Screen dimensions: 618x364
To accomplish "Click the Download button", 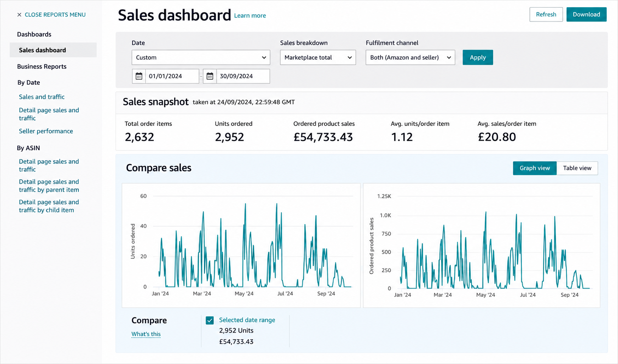I will (x=586, y=14).
